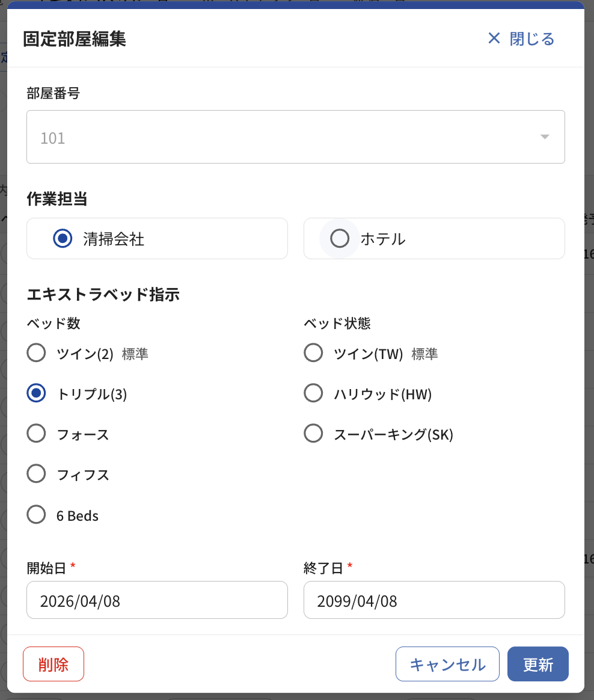Open the 部屋番号 101 dropdown arrow
594x700 pixels.
(545, 137)
